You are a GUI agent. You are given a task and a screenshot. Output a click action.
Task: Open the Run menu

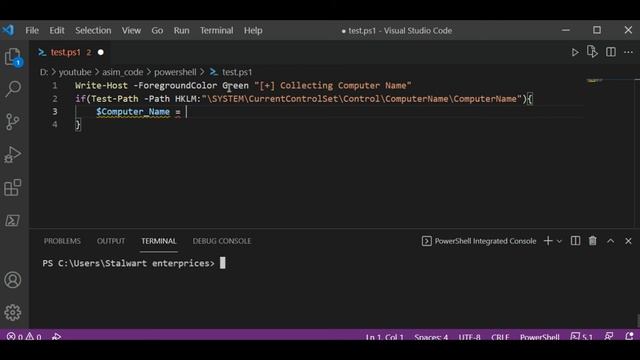tap(181, 31)
